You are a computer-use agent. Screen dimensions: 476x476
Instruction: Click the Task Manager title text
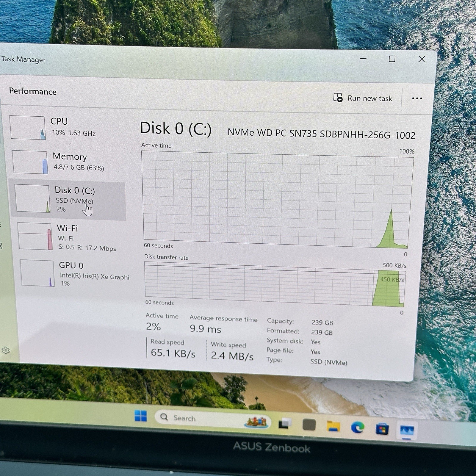(23, 59)
